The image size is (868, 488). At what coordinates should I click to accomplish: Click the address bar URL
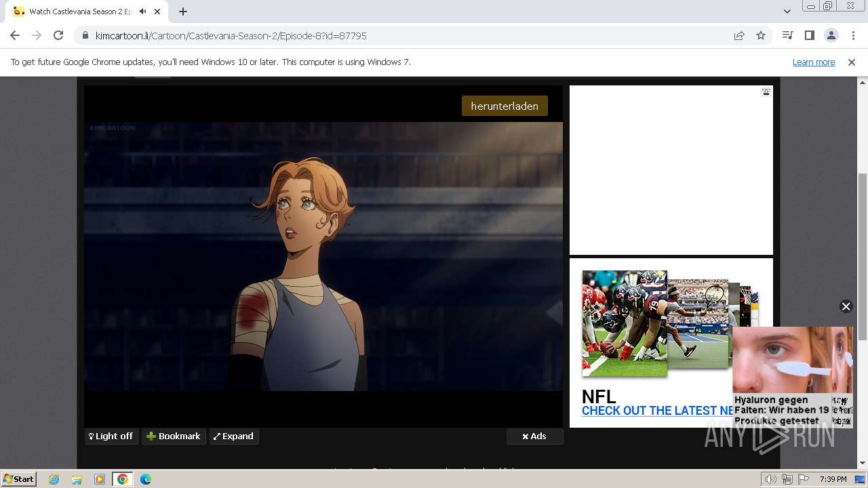pos(231,35)
